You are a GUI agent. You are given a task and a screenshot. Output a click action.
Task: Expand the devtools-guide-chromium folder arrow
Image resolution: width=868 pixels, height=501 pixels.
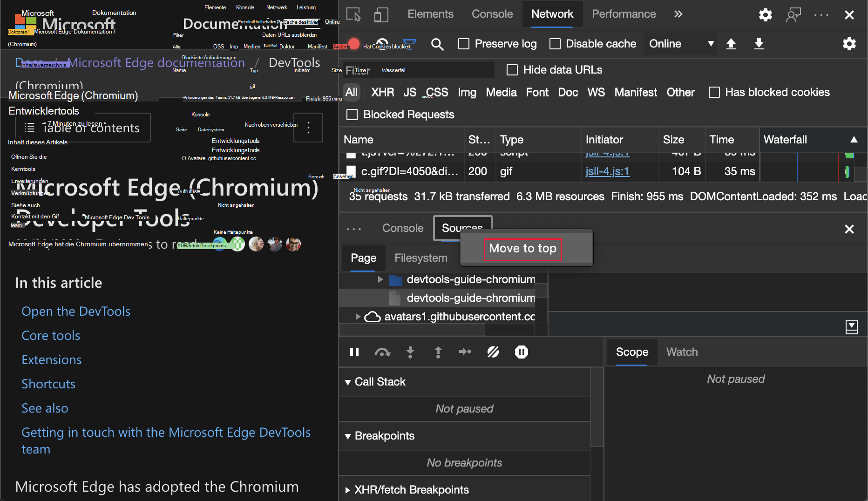(x=380, y=279)
